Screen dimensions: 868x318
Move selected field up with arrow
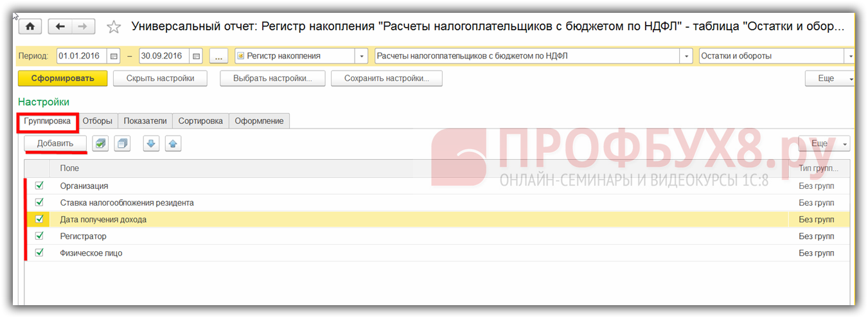172,144
